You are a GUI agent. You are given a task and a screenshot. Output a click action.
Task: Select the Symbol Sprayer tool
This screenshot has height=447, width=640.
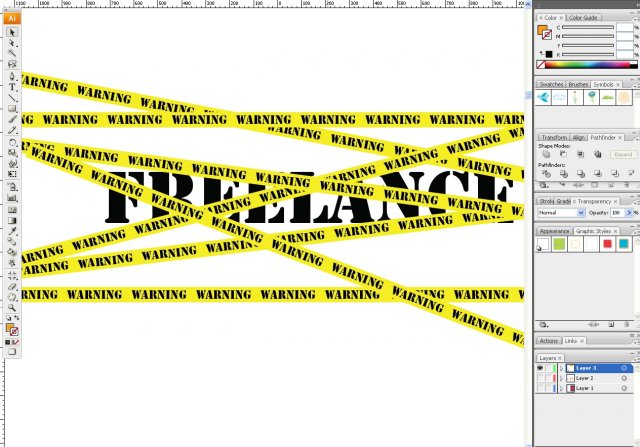tap(12, 187)
